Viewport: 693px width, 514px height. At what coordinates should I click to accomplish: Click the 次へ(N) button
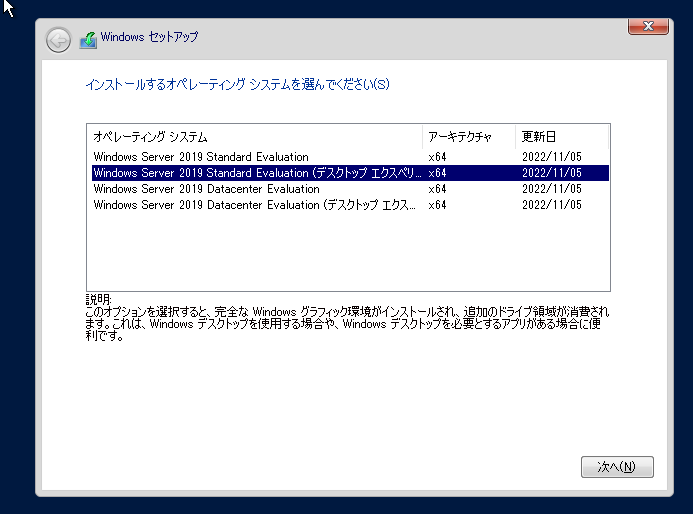[x=617, y=467]
